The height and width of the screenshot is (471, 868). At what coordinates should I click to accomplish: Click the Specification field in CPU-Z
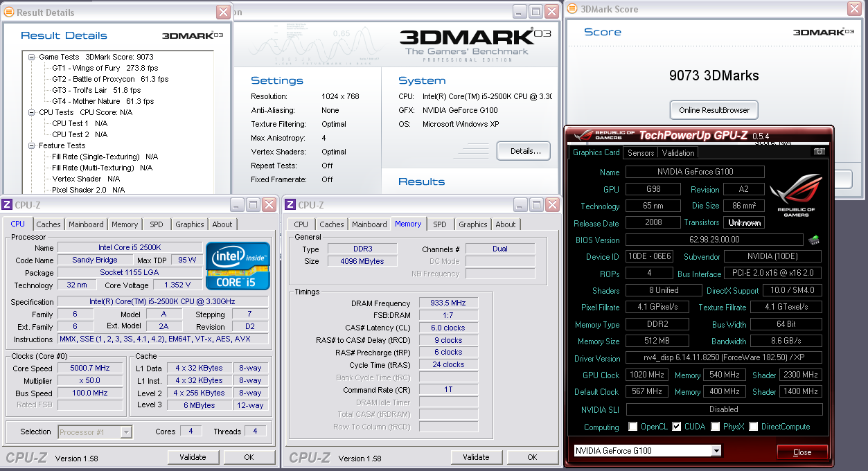point(163,302)
